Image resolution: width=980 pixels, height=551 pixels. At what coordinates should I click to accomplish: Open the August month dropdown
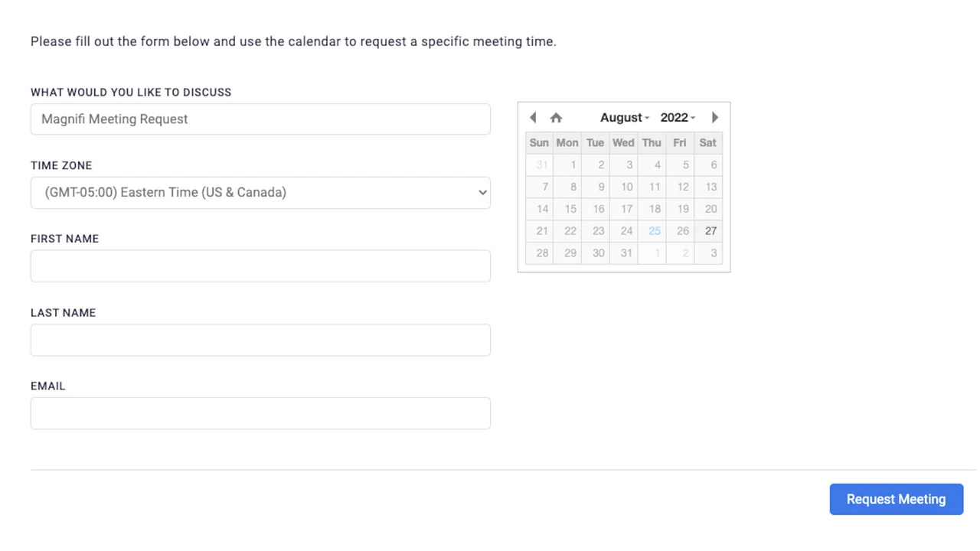click(625, 118)
